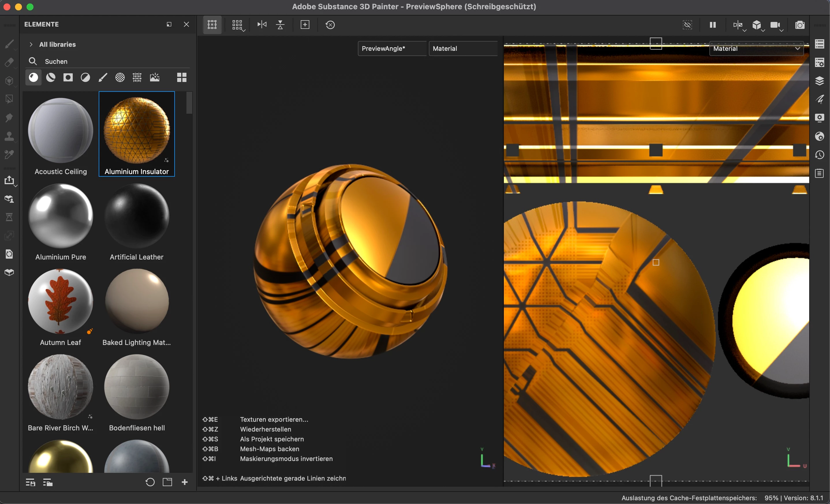Toggle the Brushes filter in assets
Viewport: 830px width, 504px height.
click(x=103, y=78)
